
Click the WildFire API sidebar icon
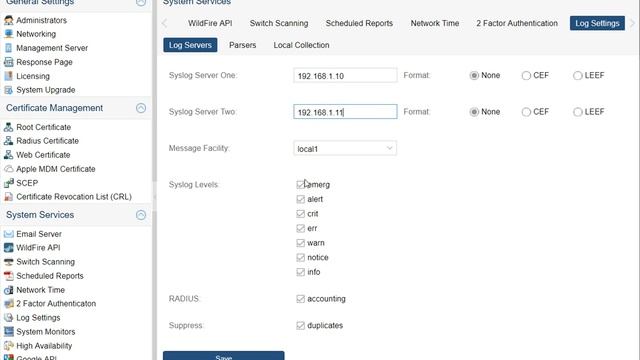[9, 248]
